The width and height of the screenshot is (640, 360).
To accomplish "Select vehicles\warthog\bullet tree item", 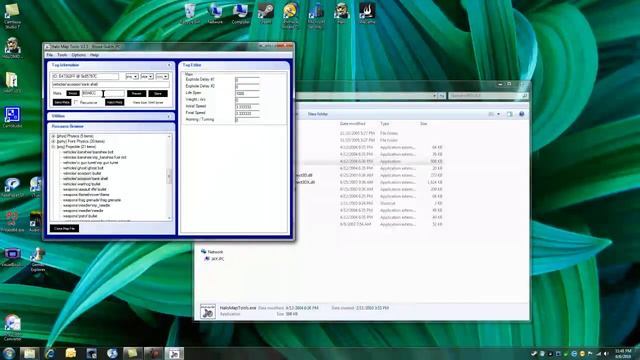I will click(x=81, y=184).
